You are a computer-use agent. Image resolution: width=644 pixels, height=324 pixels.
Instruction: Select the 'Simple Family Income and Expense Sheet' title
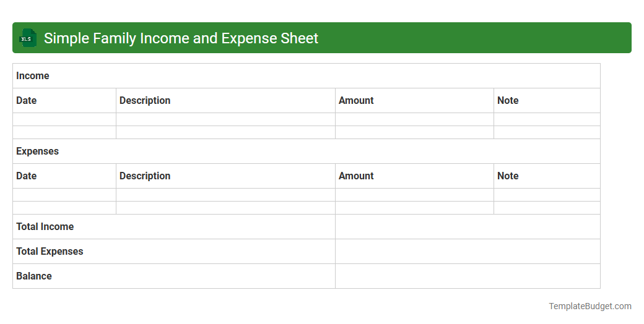(x=181, y=38)
